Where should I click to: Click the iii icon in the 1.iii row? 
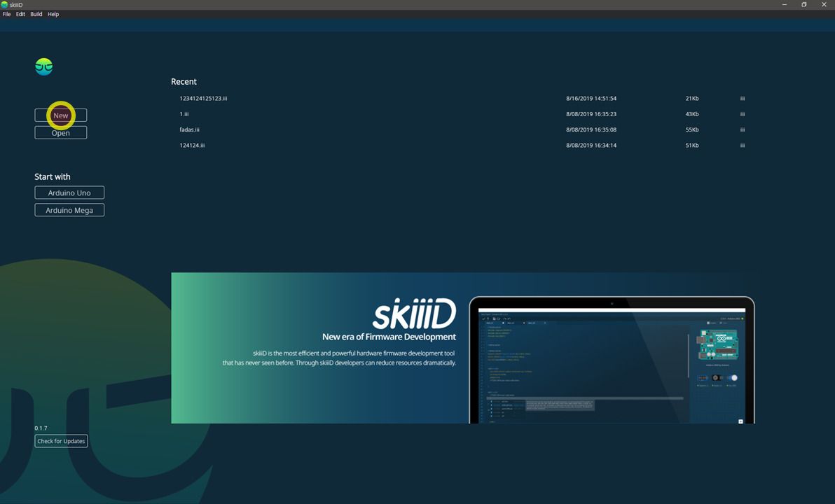point(743,114)
